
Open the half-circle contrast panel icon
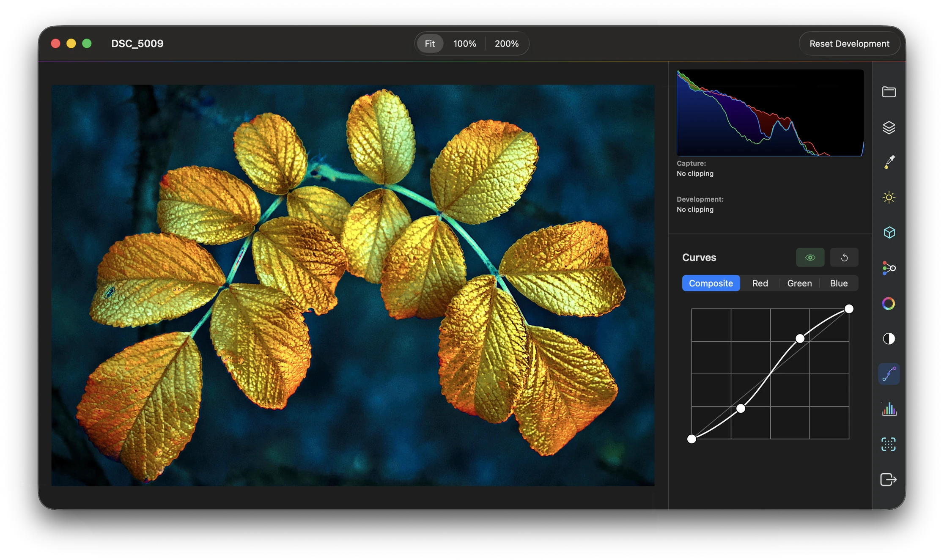889,339
